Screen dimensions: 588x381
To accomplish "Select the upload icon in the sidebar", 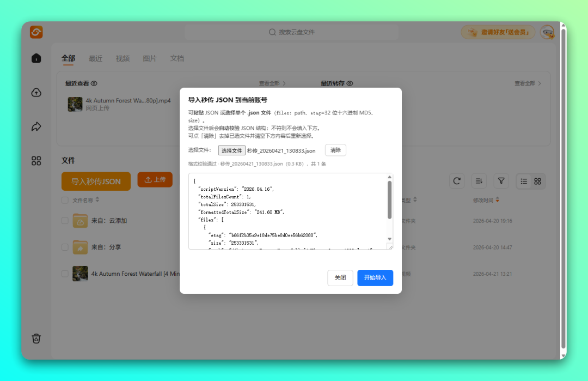I will 36,93.
